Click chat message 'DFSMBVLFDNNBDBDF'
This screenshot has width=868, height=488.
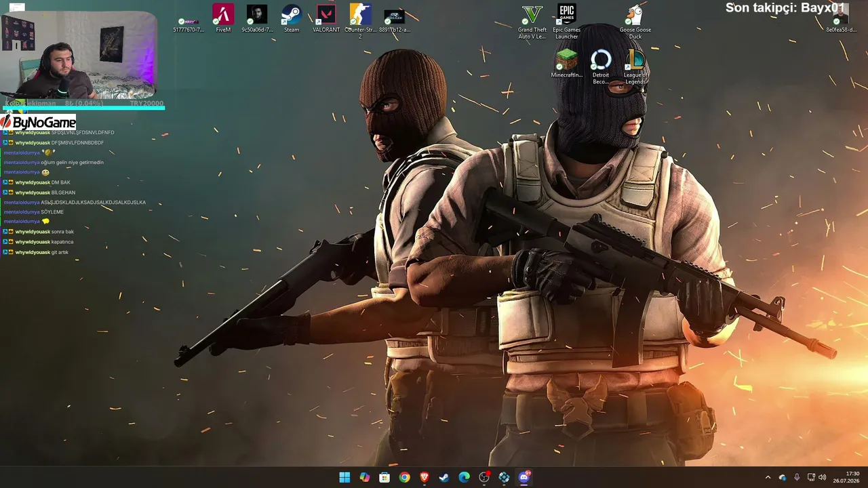point(77,143)
